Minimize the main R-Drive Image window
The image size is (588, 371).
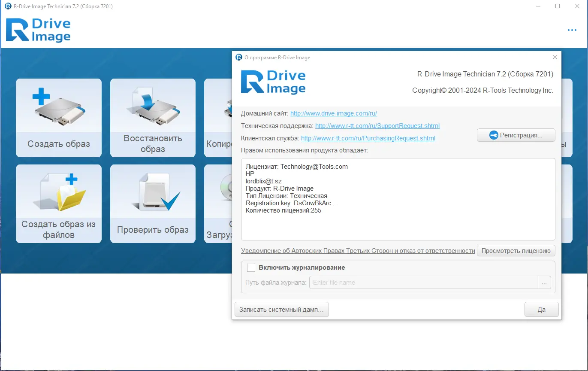point(538,6)
